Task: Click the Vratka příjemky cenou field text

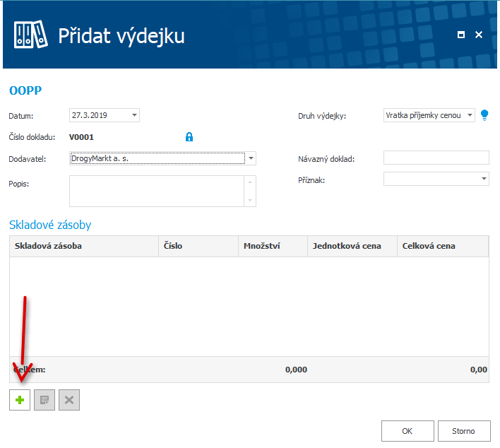Action: point(423,115)
